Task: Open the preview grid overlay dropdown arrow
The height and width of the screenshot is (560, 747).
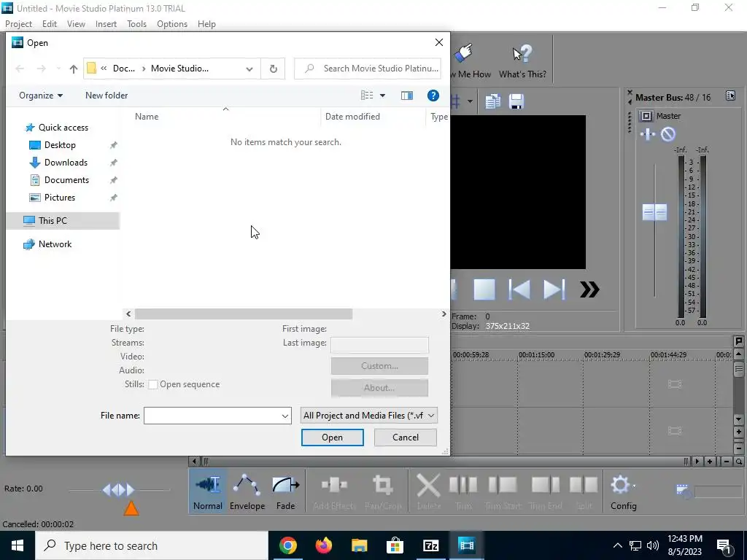Action: 470,101
